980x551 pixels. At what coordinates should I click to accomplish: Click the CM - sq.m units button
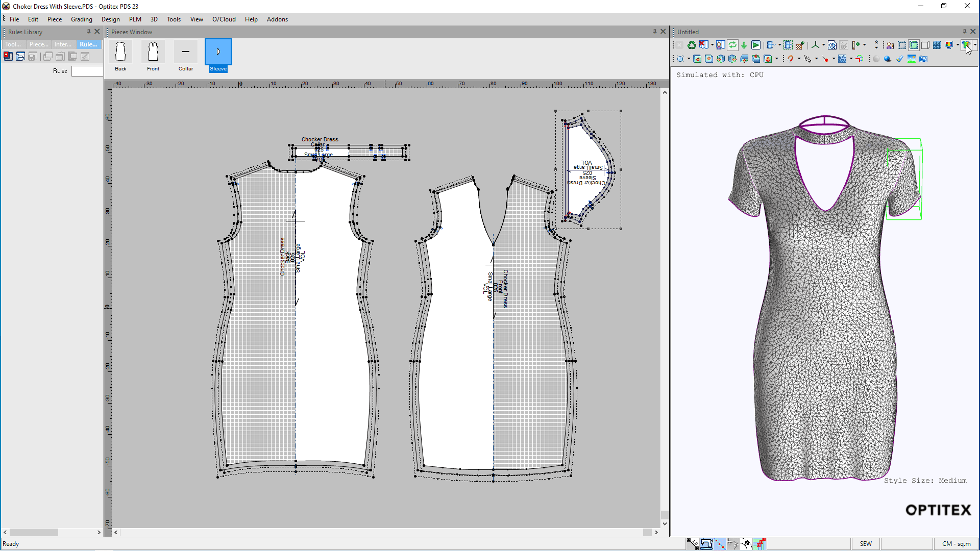tap(956, 544)
